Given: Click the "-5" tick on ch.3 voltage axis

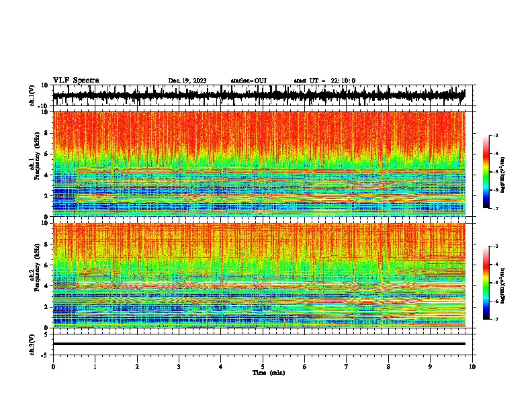Looking at the screenshot, I should click(46, 355).
